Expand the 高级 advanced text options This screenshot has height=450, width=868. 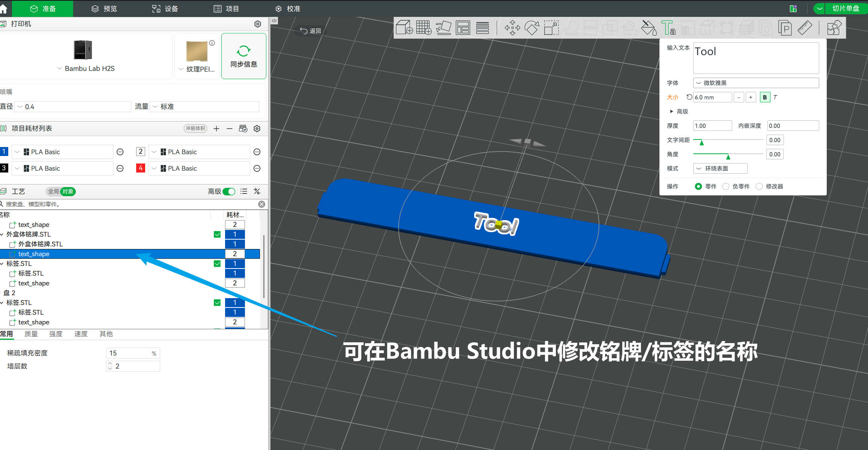coord(679,111)
